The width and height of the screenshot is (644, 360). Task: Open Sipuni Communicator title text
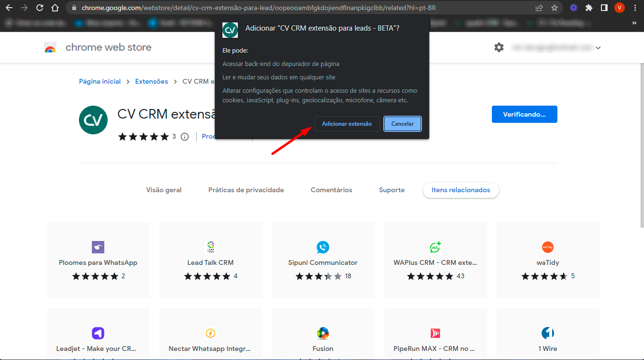(x=323, y=262)
